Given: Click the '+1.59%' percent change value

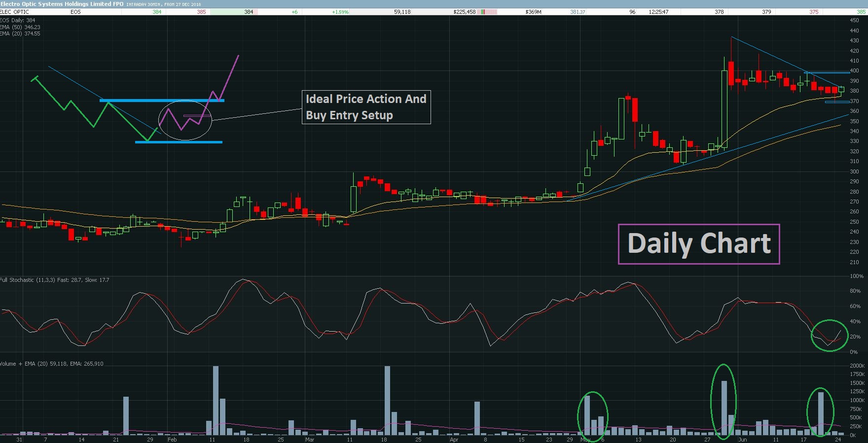Looking at the screenshot, I should [340, 12].
